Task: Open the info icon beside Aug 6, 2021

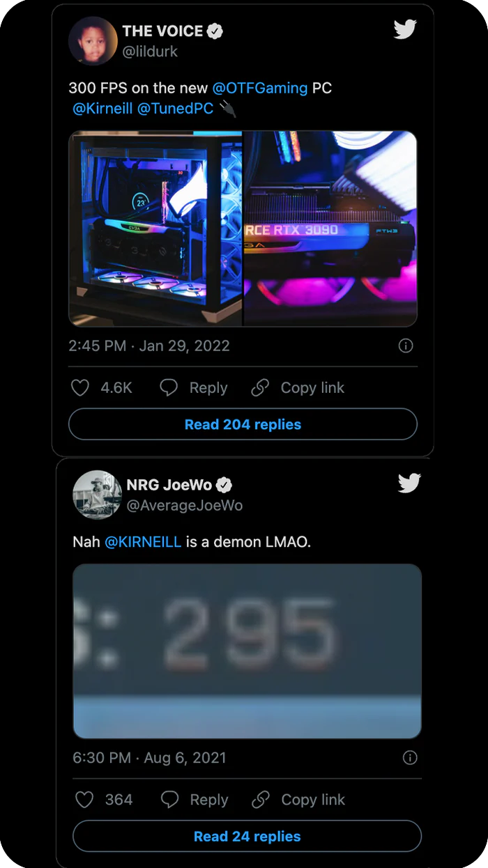Action: (410, 758)
